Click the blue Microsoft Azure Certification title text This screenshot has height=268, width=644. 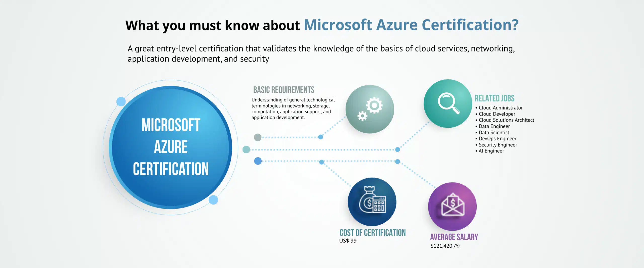pyautogui.click(x=411, y=25)
